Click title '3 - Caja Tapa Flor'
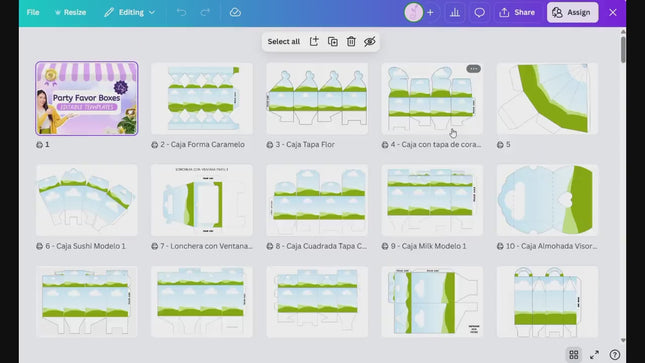The width and height of the screenshot is (645, 363). (x=305, y=144)
